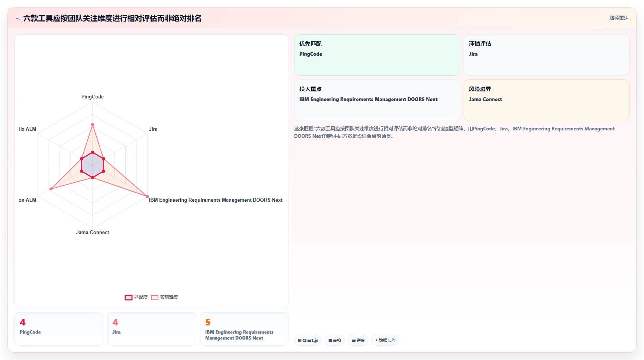Click the sparkle icon inside the 数据卡片 pill
The height and width of the screenshot is (360, 644).
(x=377, y=340)
